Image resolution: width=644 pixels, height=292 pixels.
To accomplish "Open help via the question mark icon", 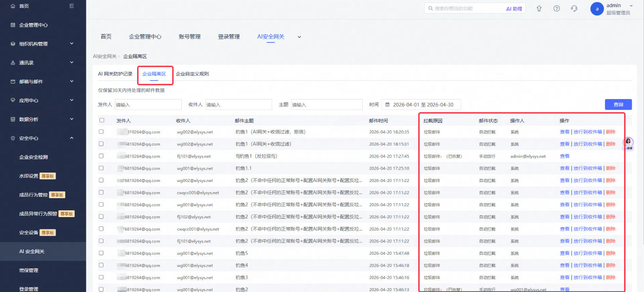I will click(x=557, y=8).
